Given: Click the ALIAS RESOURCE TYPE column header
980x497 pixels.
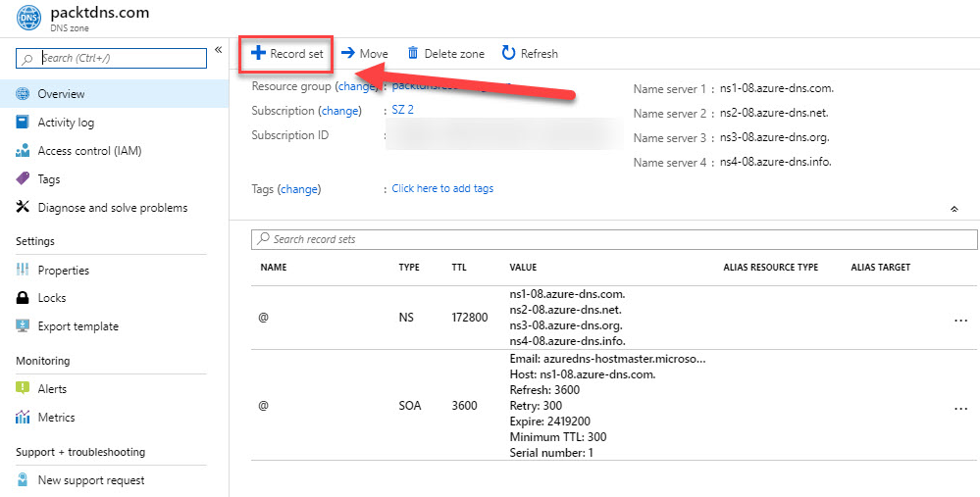Looking at the screenshot, I should [x=771, y=268].
